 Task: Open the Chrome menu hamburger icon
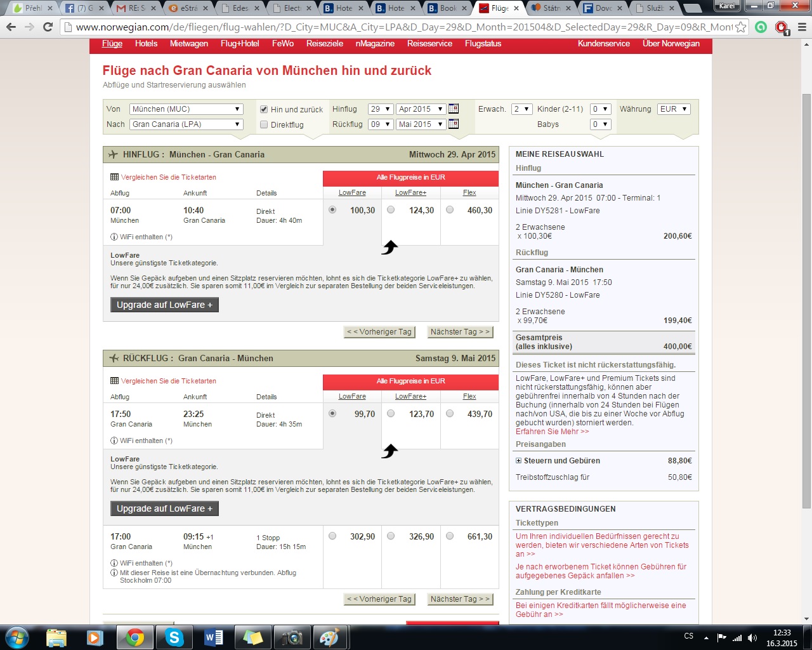[x=802, y=27]
